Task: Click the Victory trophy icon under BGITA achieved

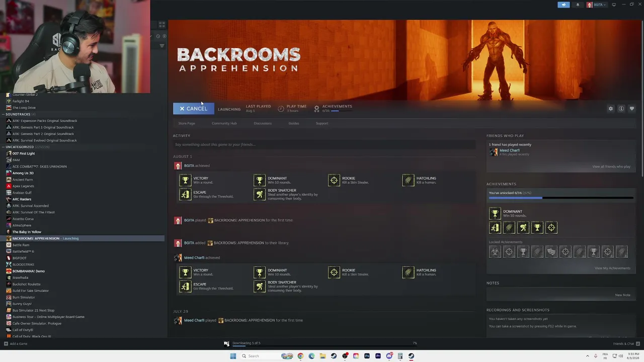Action: click(185, 180)
